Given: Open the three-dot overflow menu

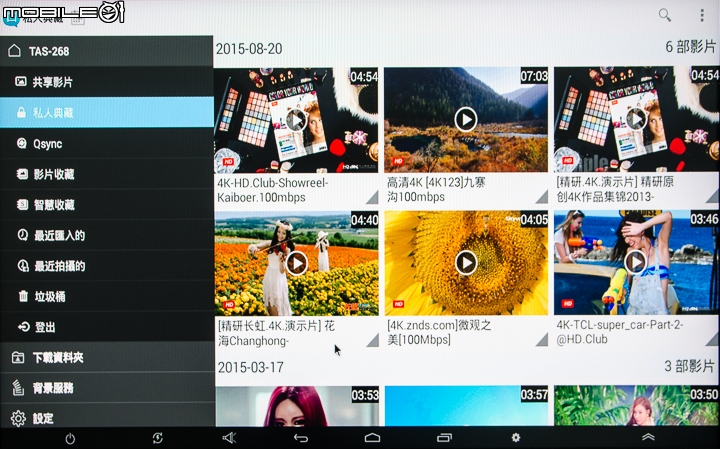Looking at the screenshot, I should tap(702, 16).
